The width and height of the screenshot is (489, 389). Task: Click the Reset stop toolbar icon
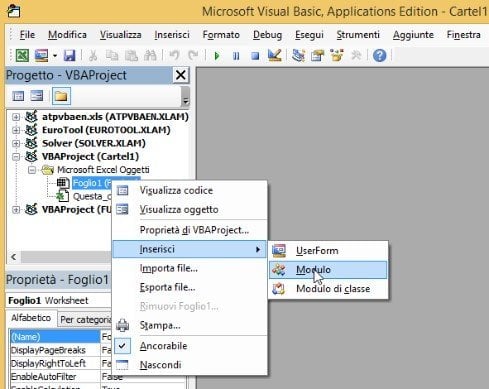pos(255,56)
